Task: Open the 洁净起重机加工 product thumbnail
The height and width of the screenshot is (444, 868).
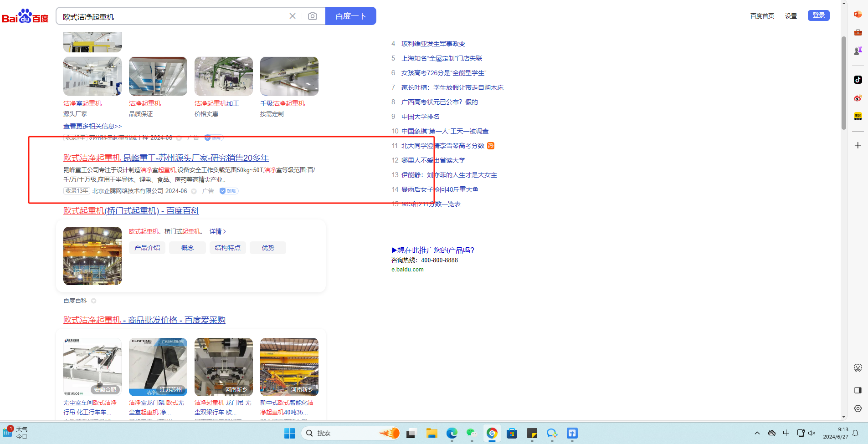Action: point(224,76)
